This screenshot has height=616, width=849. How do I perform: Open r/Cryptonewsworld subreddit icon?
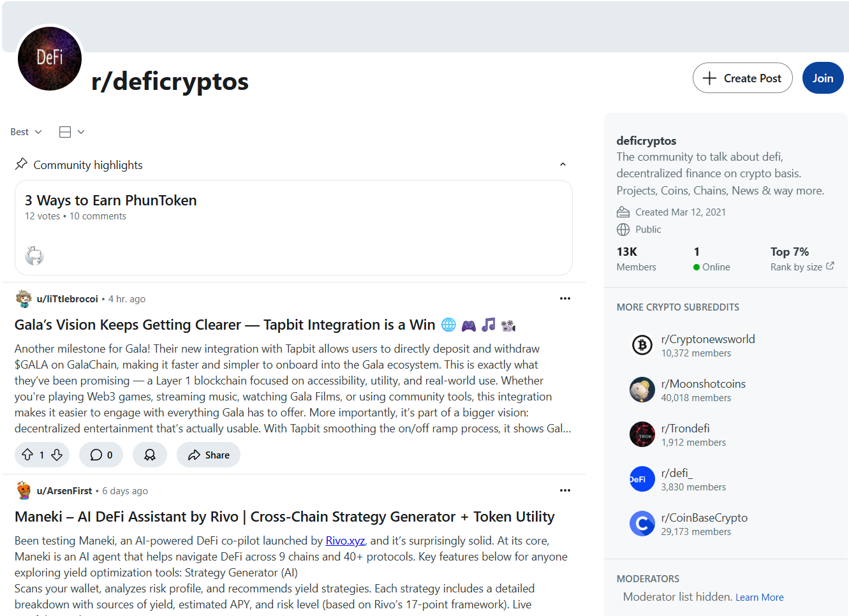click(x=642, y=345)
